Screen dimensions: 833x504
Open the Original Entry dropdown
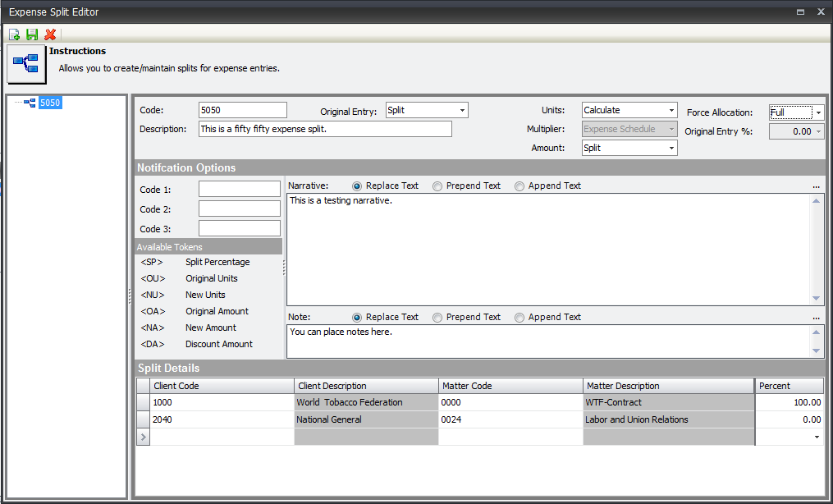coord(462,111)
